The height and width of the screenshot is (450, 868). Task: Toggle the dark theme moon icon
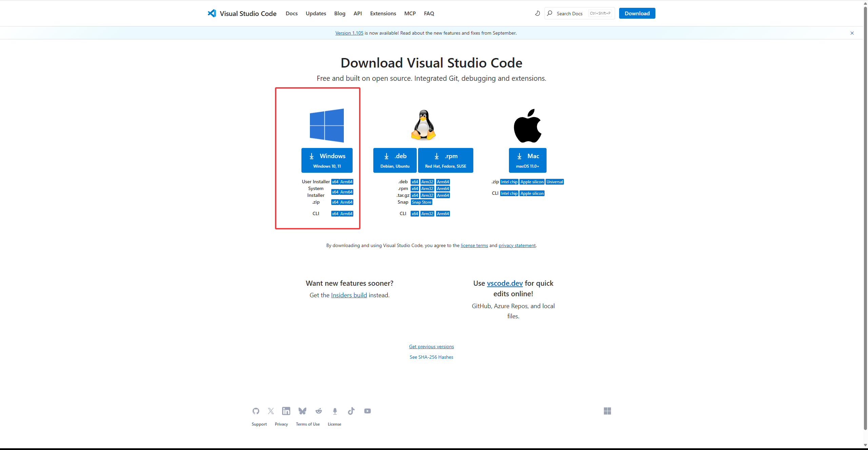tap(537, 13)
